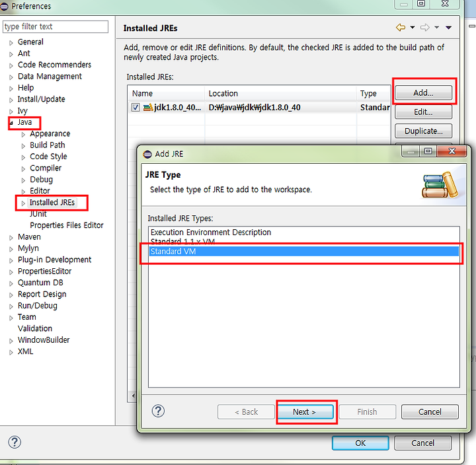Select Plug-in Development item
This screenshot has width=476, height=465.
54,260
